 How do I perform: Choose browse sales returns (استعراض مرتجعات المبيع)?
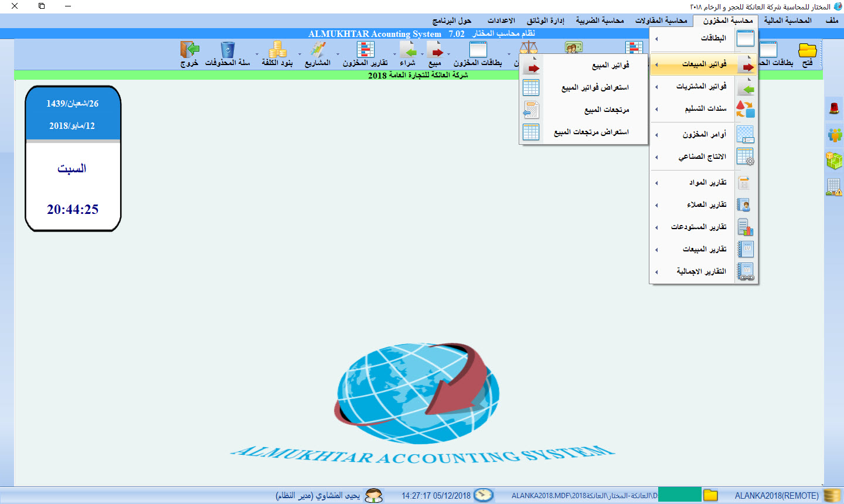coord(591,132)
